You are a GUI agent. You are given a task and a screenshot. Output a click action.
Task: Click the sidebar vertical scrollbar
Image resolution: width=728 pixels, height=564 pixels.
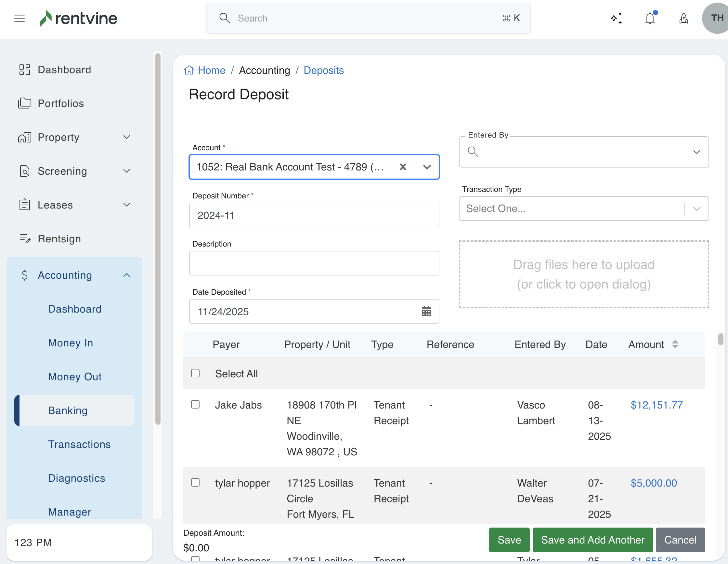(158, 239)
